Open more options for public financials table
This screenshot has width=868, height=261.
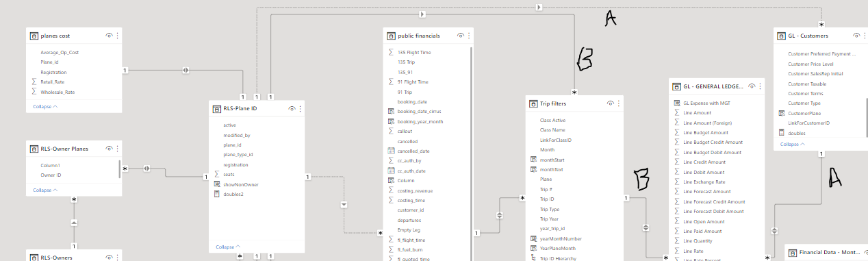click(x=469, y=35)
